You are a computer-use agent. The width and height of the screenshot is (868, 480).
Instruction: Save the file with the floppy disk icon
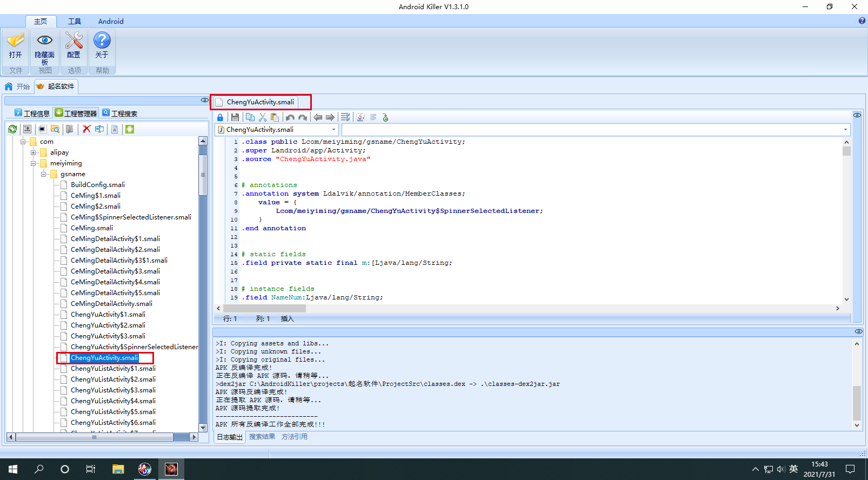pos(235,117)
